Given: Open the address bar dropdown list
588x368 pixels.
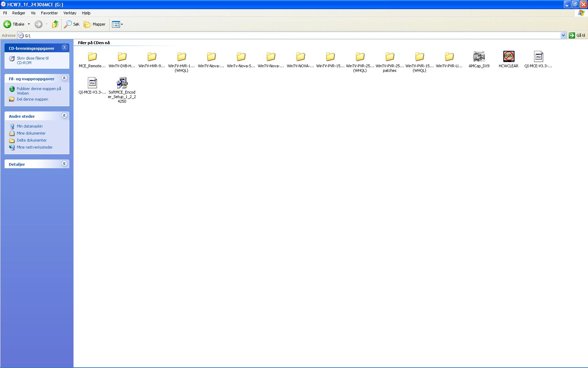Looking at the screenshot, I should pyautogui.click(x=563, y=35).
